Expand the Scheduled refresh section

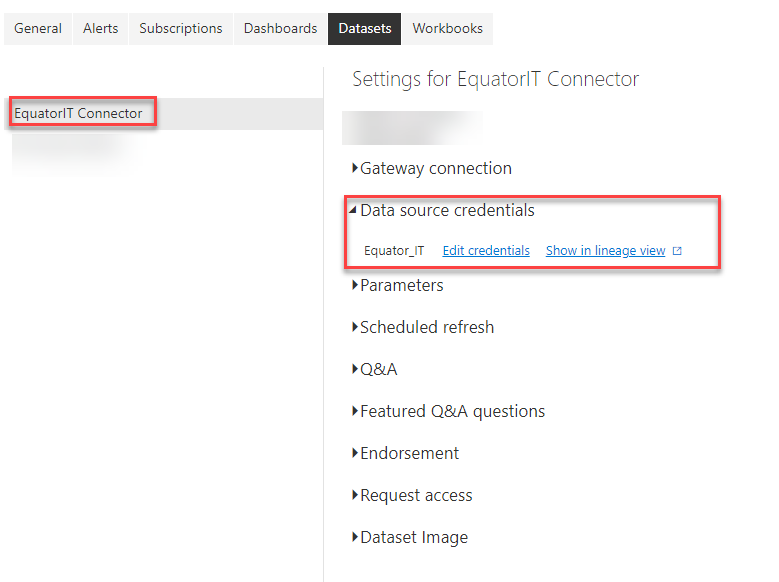[426, 328]
